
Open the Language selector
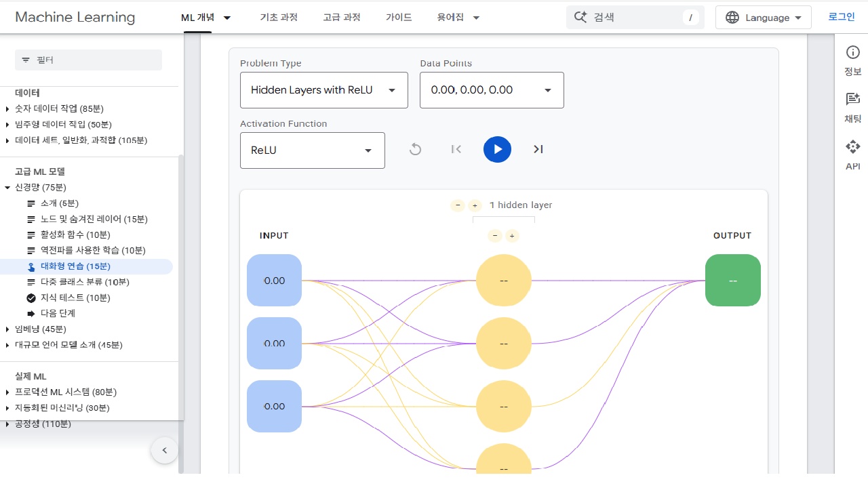click(x=764, y=18)
